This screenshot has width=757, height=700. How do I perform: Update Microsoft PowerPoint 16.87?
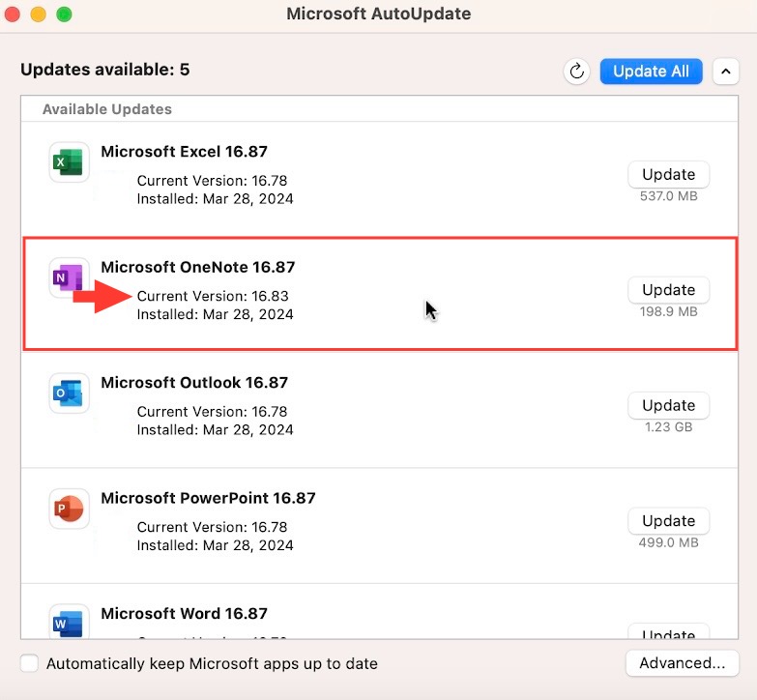click(x=669, y=520)
